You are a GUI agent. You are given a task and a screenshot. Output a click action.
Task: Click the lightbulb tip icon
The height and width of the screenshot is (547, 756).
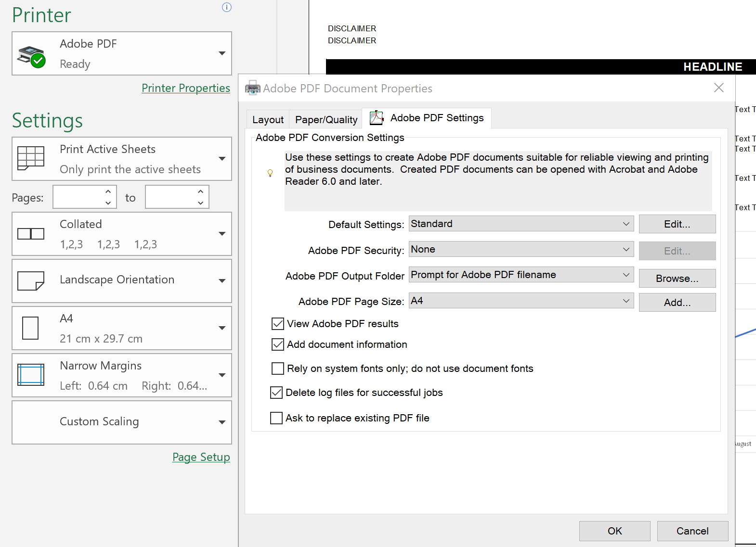click(270, 173)
